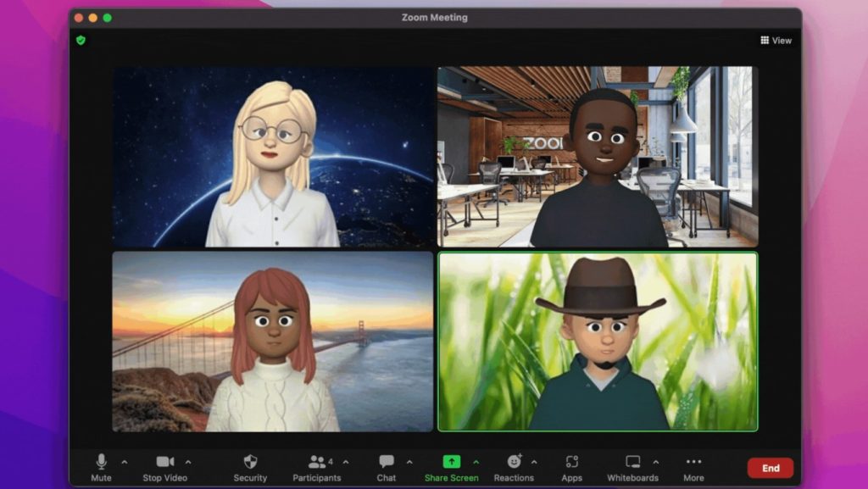Expand video options arrow beside Stop Video

click(x=188, y=462)
